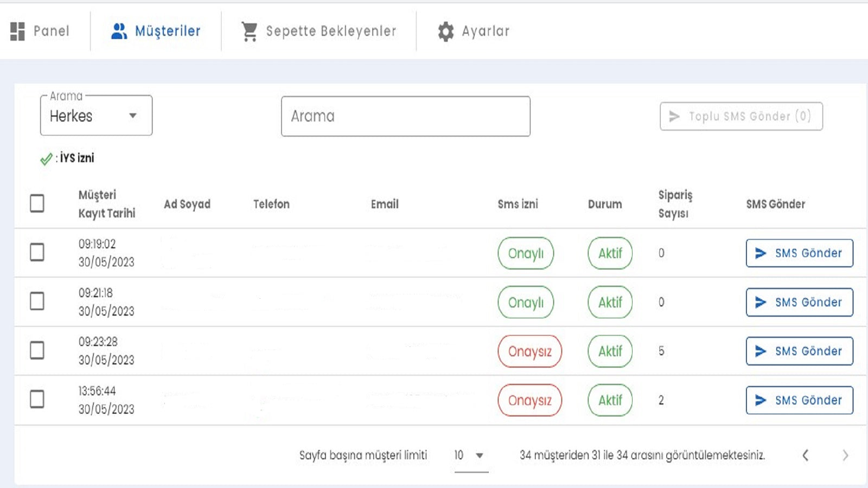Send SMS to the 09:21:18 customer
The height and width of the screenshot is (488, 868).
pos(799,302)
